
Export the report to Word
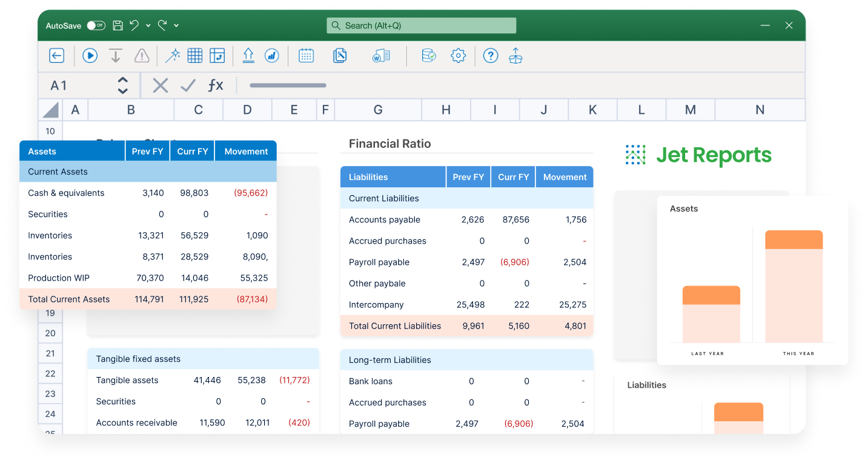tap(380, 55)
